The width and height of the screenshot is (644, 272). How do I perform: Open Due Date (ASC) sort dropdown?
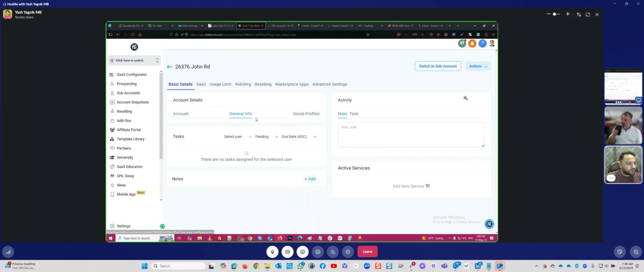point(299,136)
